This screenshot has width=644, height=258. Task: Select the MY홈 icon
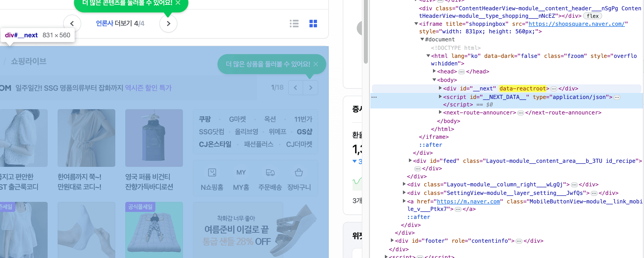[x=241, y=172]
